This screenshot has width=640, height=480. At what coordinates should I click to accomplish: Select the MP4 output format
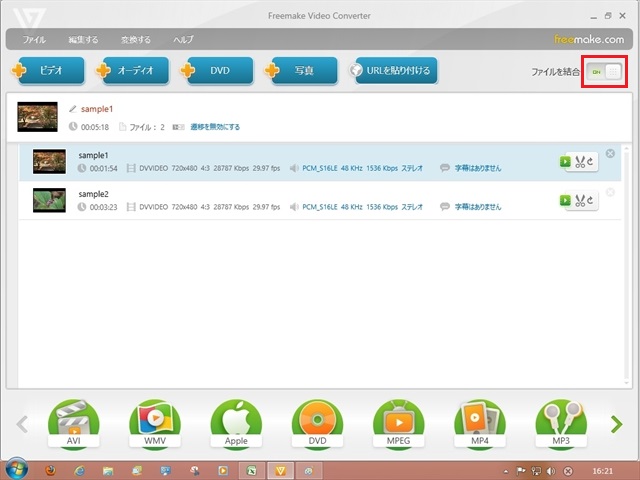tap(479, 423)
